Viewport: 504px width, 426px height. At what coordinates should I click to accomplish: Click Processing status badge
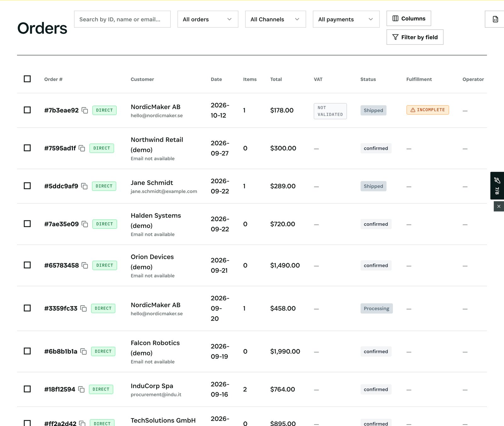(376, 308)
